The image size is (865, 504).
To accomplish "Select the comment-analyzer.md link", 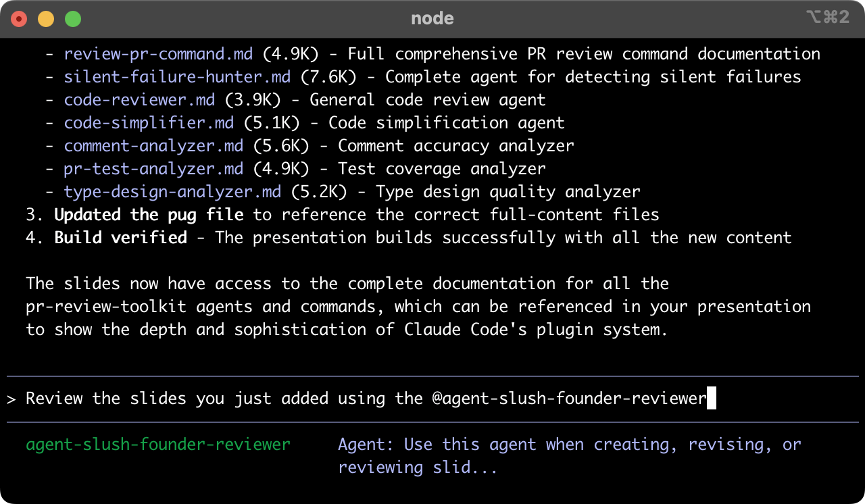I will [153, 145].
